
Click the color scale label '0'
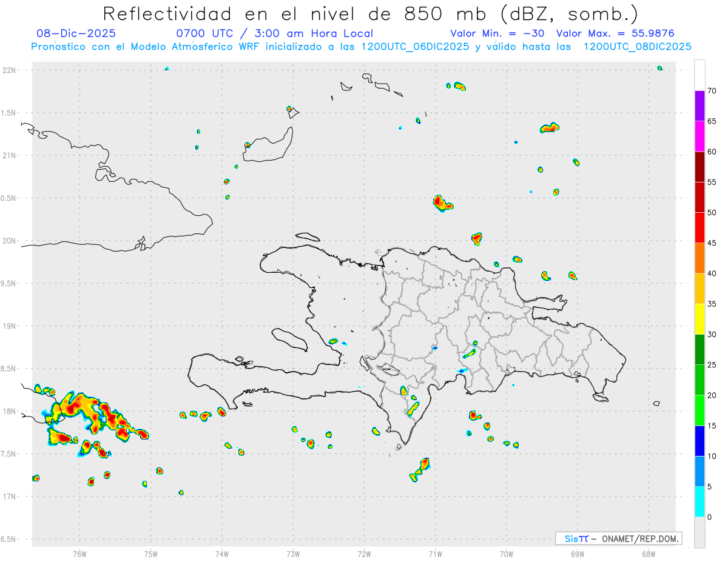pyautogui.click(x=709, y=517)
